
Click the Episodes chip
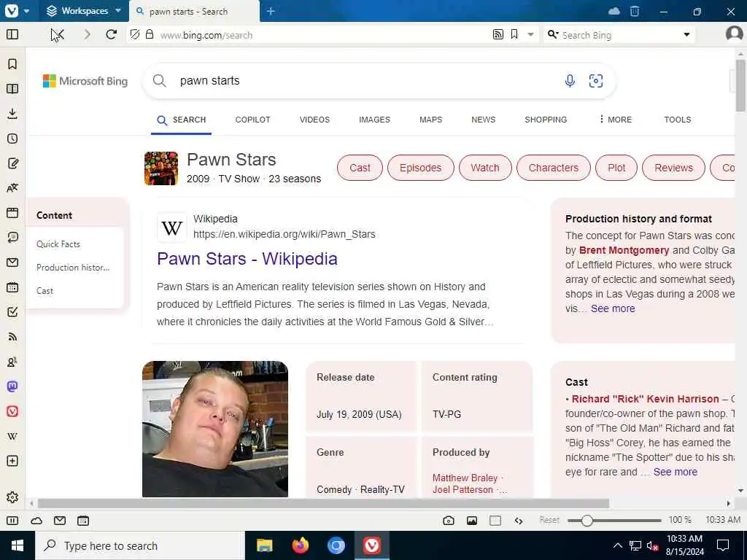pos(421,168)
